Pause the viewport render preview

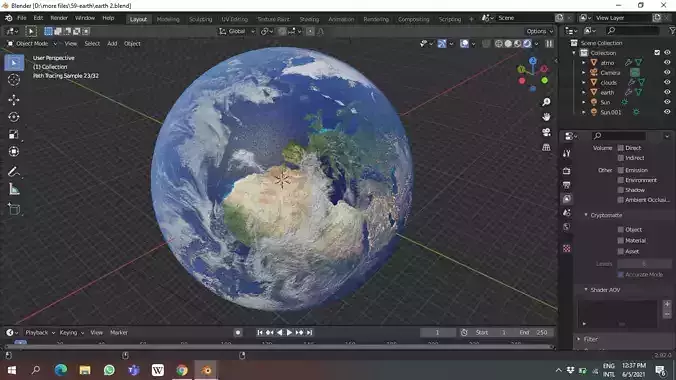click(x=549, y=44)
